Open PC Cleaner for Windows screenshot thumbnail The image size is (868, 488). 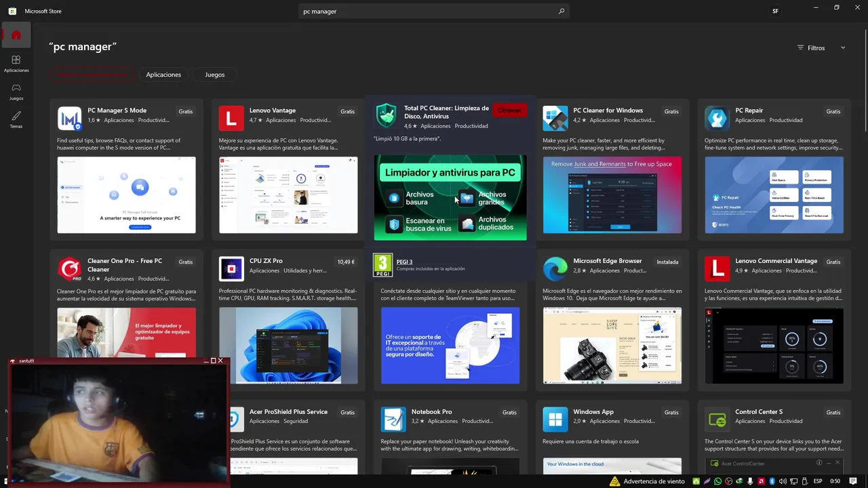[x=612, y=195]
